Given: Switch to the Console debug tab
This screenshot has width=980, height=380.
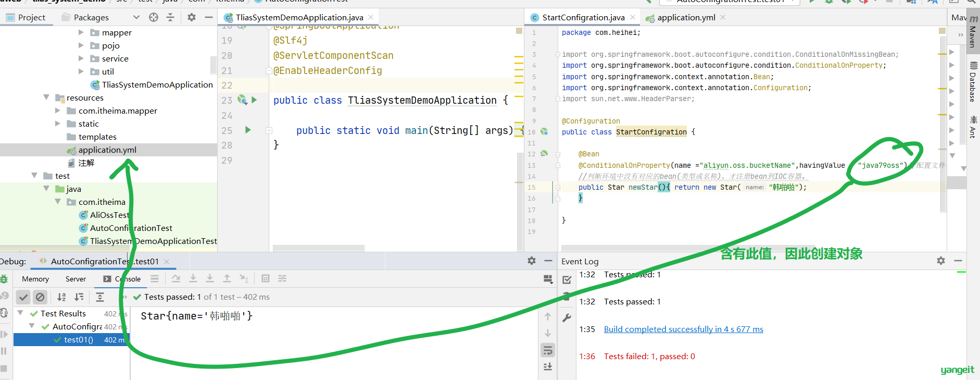Looking at the screenshot, I should [122, 279].
